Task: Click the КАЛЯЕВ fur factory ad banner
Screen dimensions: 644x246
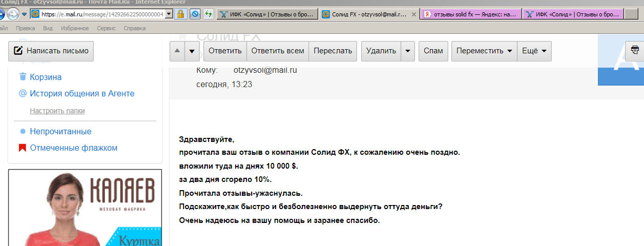Action: point(85,208)
